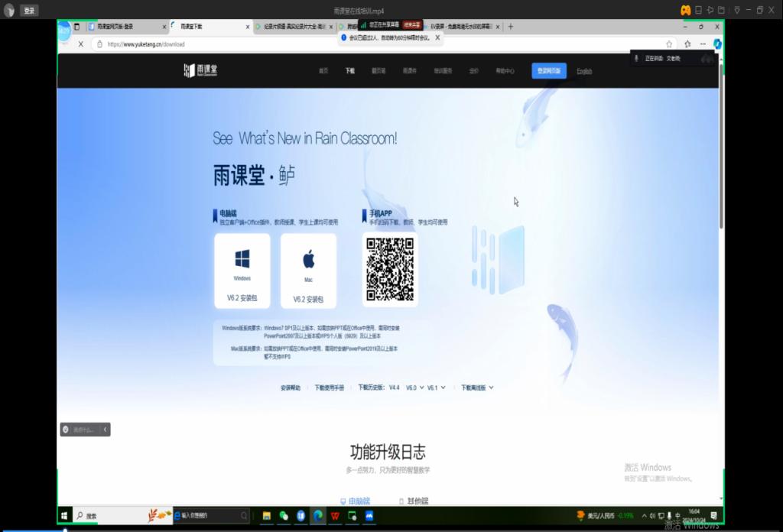Image resolution: width=783 pixels, height=532 pixels.
Task: Open the screen-with-green-dot taskbar icon
Action: (x=352, y=515)
